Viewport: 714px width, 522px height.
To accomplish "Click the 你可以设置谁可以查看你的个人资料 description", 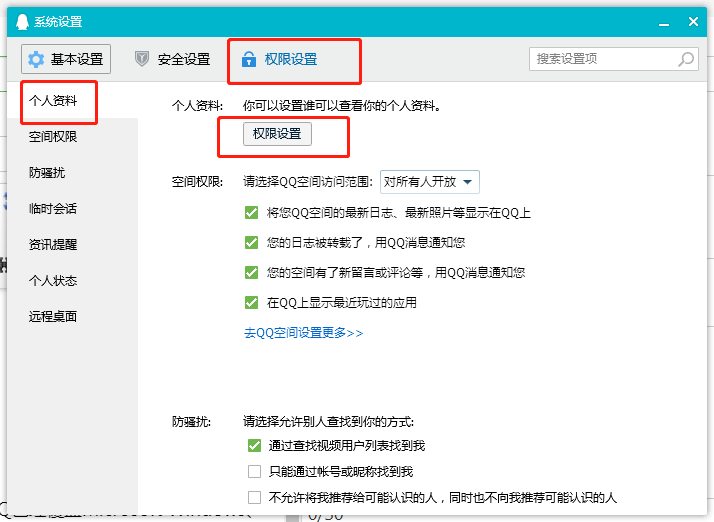I will [x=342, y=106].
